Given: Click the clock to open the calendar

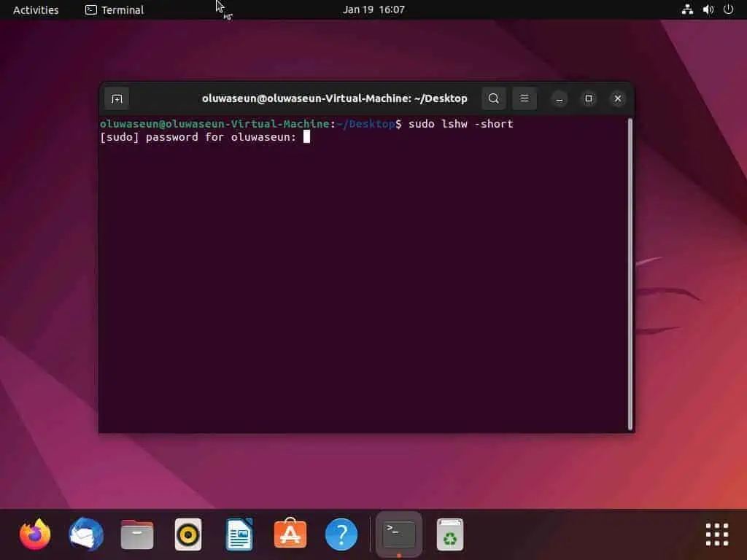Looking at the screenshot, I should point(373,9).
